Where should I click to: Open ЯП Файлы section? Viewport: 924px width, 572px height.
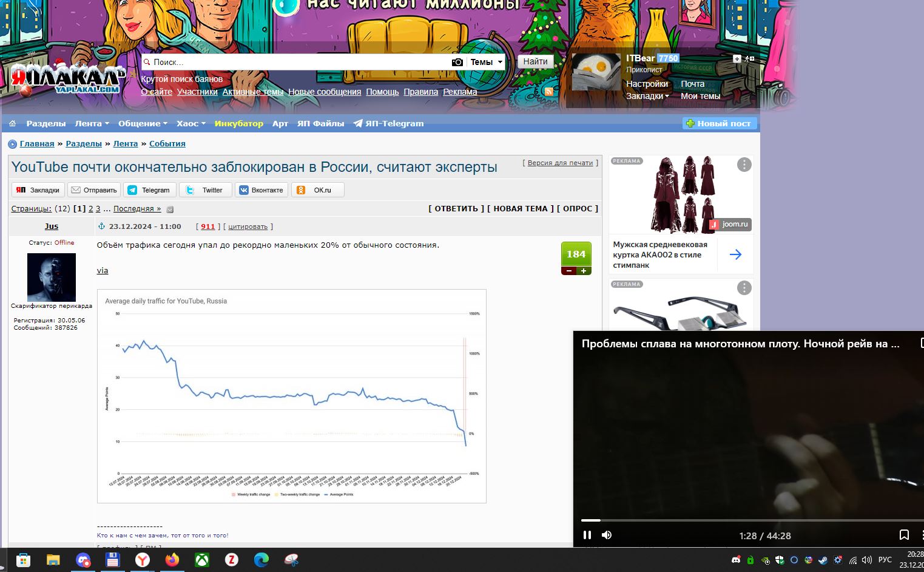click(320, 123)
